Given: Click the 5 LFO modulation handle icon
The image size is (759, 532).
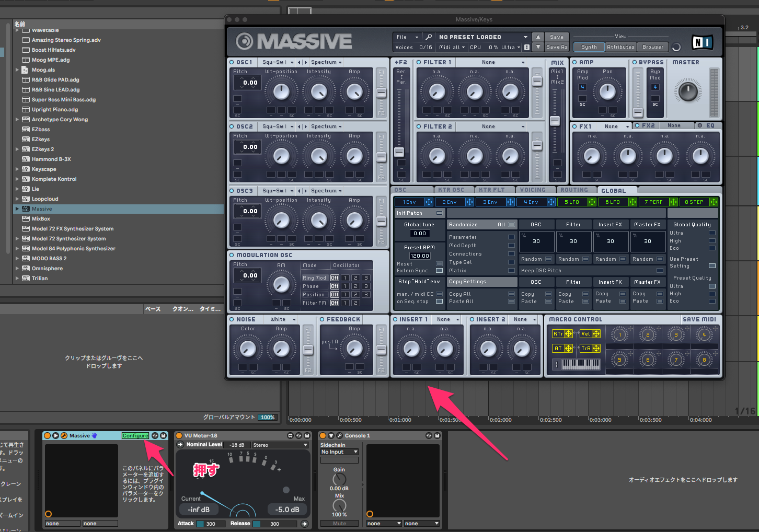Looking at the screenshot, I should 592,202.
